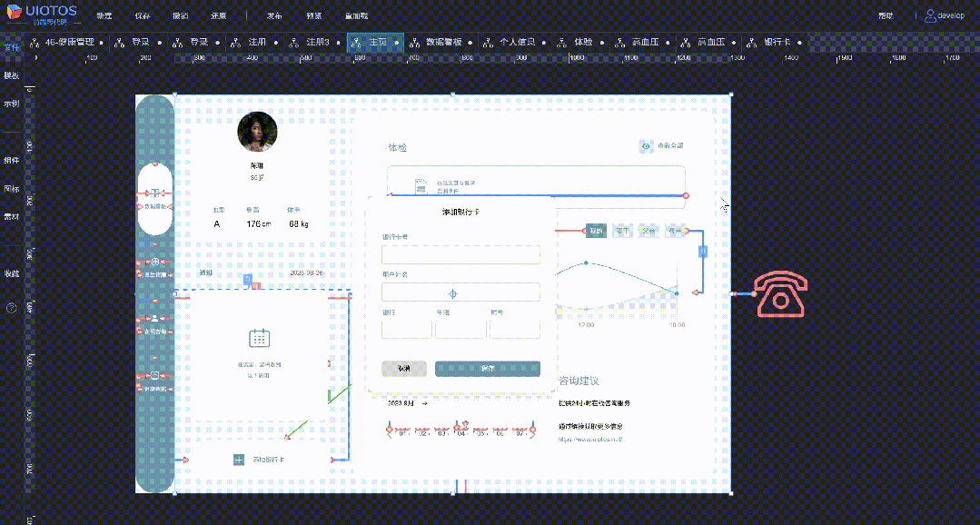980x525 pixels.
Task: Click 重加载 in the top toolbar
Action: pyautogui.click(x=356, y=15)
